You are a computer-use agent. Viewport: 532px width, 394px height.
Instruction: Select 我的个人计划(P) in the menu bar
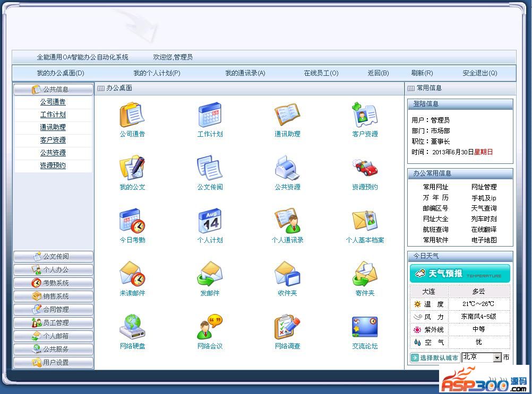click(x=157, y=73)
